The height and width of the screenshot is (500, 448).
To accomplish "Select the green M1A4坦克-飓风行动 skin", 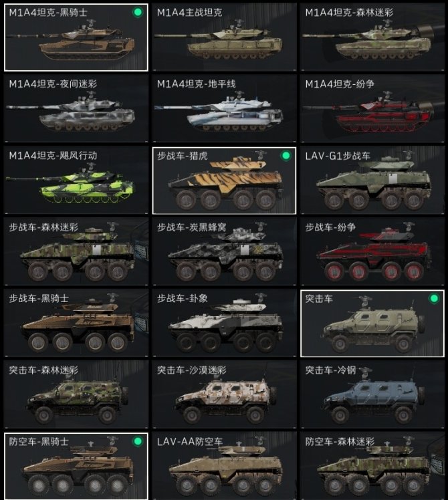I will point(76,180).
